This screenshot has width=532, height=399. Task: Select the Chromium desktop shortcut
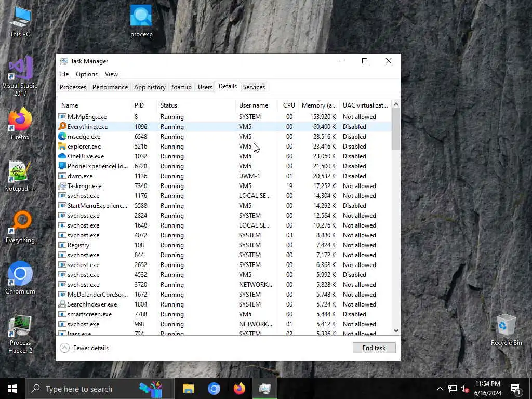(x=20, y=278)
